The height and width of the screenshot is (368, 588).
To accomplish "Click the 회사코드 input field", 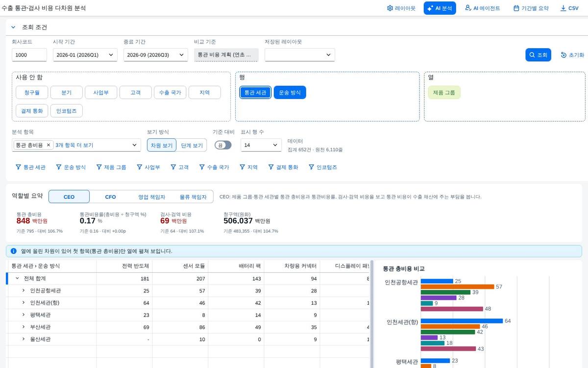I will [x=29, y=55].
